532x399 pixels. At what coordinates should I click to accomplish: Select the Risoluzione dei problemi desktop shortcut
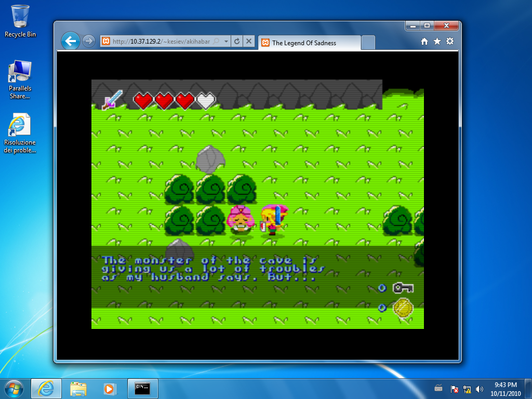tap(20, 134)
